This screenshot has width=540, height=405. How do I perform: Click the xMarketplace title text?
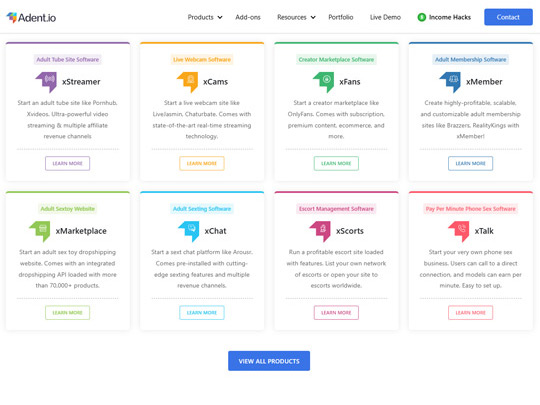[81, 231]
